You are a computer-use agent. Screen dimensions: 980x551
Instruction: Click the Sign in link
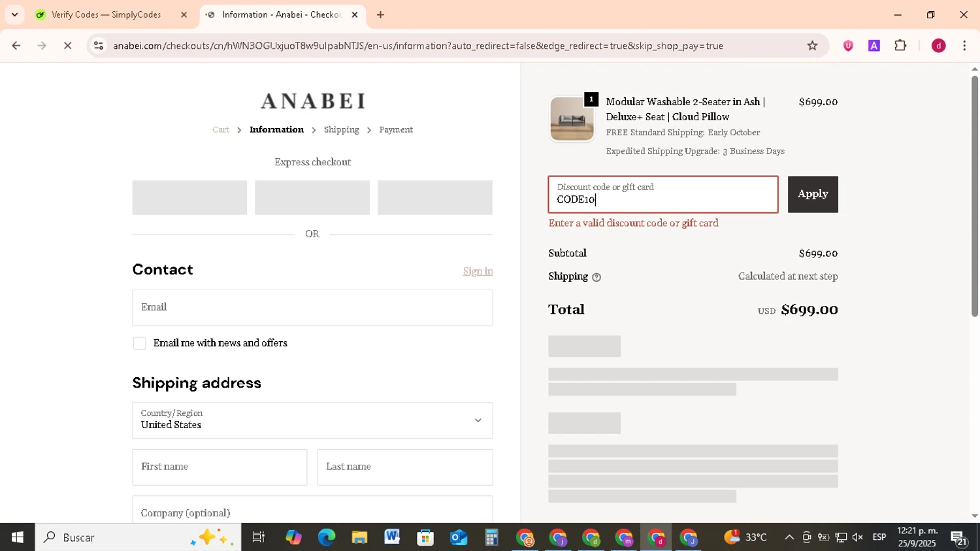(x=478, y=271)
